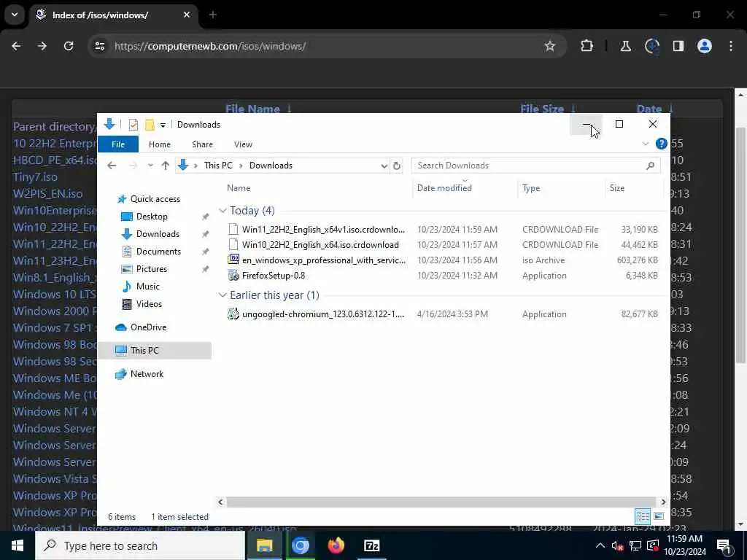Image resolution: width=747 pixels, height=560 pixels.
Task: Add a new browser tab
Action: click(213, 15)
